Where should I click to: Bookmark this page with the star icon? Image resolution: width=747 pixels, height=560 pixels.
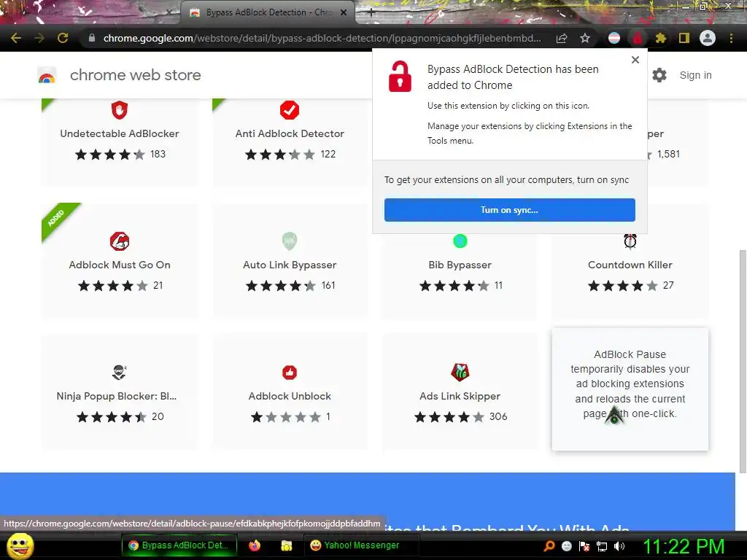(585, 38)
